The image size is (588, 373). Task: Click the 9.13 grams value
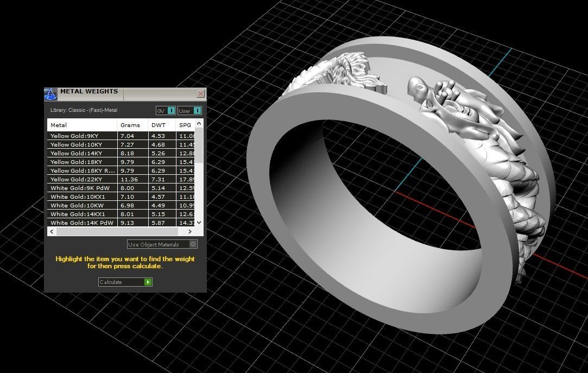click(x=127, y=222)
